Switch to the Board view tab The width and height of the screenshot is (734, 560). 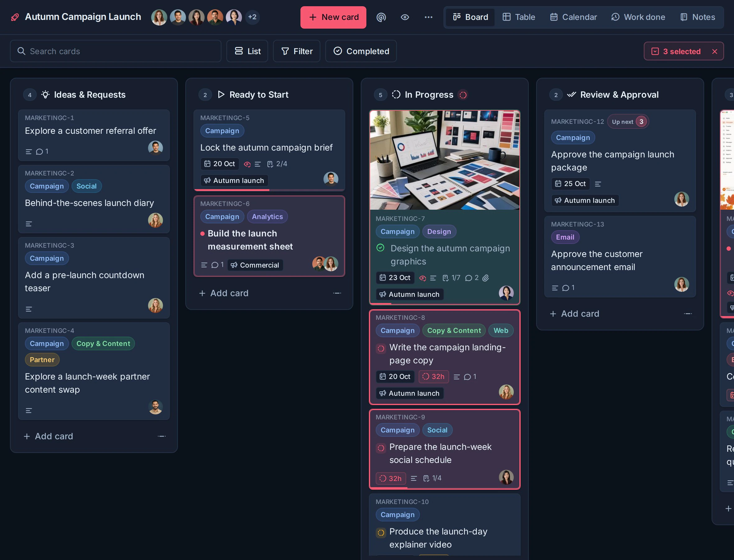471,17
